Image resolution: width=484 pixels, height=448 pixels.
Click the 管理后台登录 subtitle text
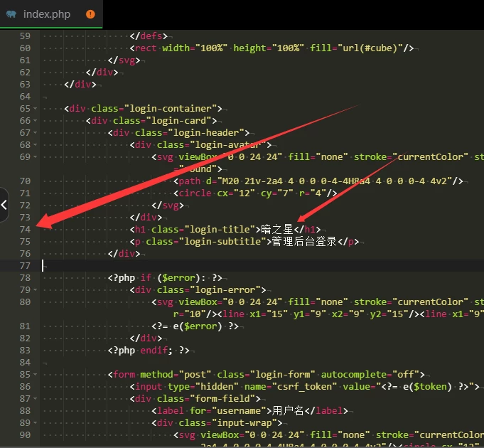coord(304,241)
